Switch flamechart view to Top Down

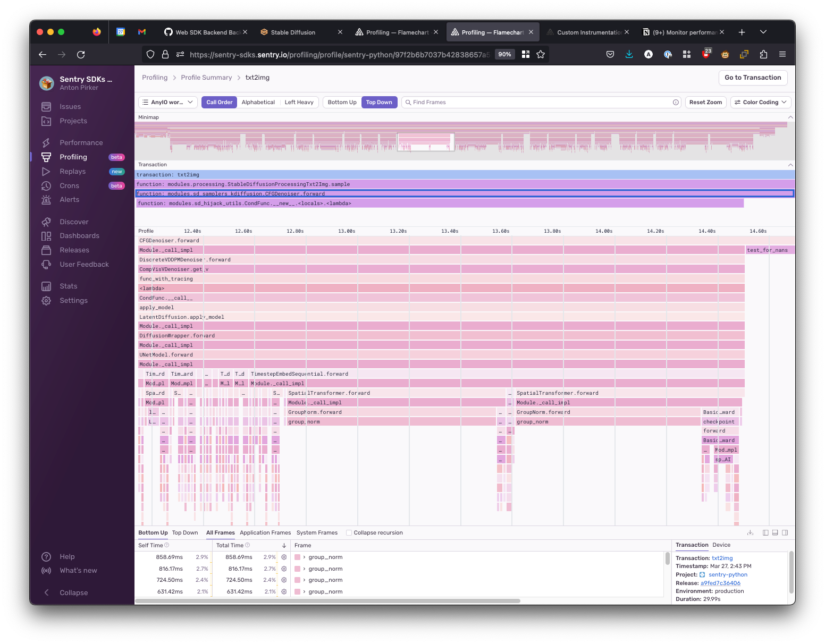click(x=379, y=103)
